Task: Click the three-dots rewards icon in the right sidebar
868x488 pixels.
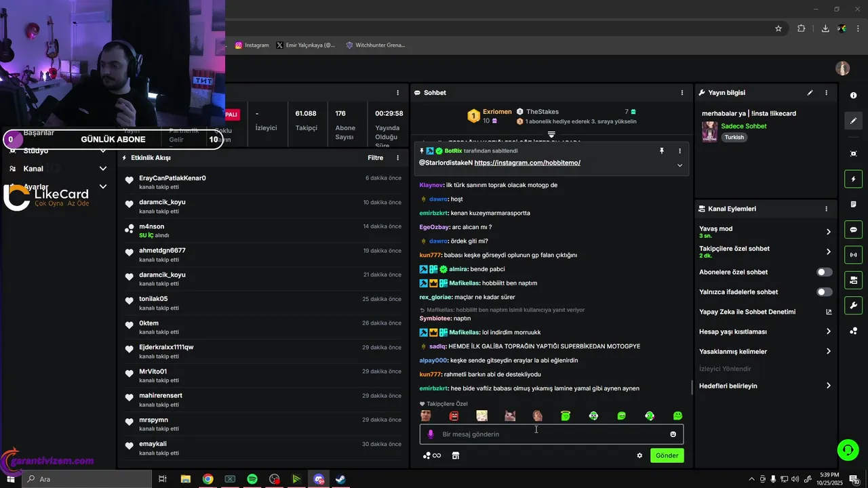Action: pos(854,331)
